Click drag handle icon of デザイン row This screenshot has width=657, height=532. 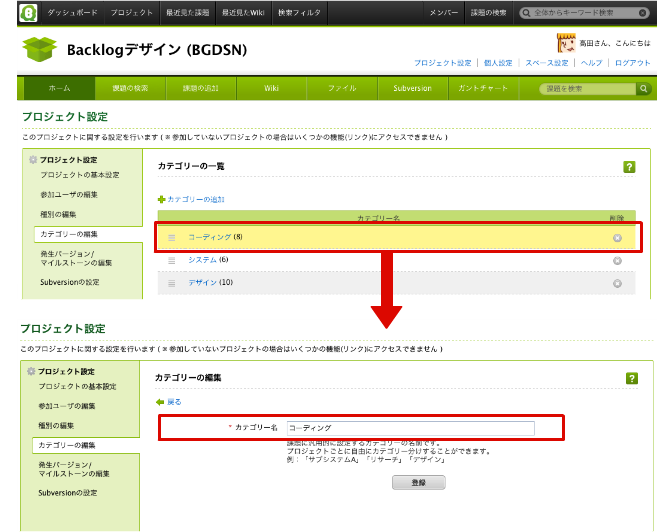(x=171, y=283)
